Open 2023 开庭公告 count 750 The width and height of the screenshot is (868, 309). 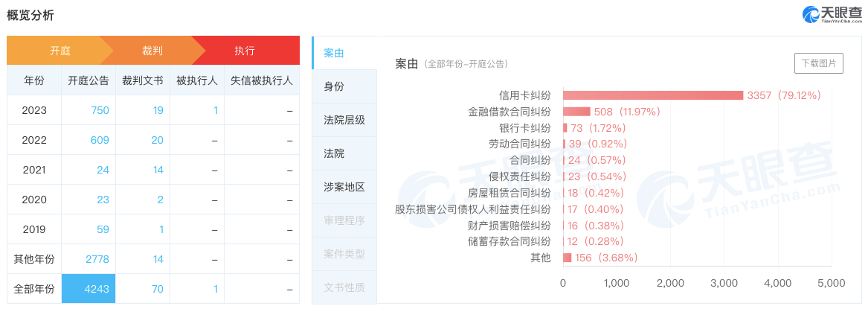point(100,110)
